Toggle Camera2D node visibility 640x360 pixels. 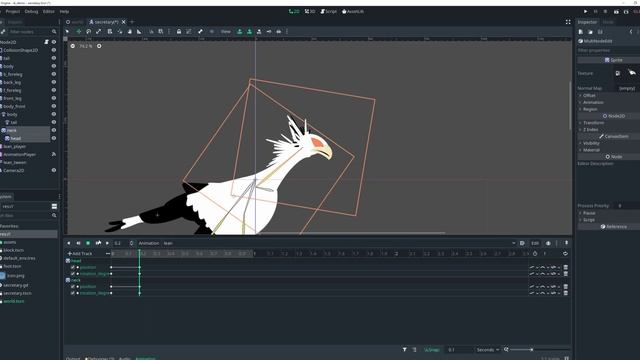click(x=53, y=170)
